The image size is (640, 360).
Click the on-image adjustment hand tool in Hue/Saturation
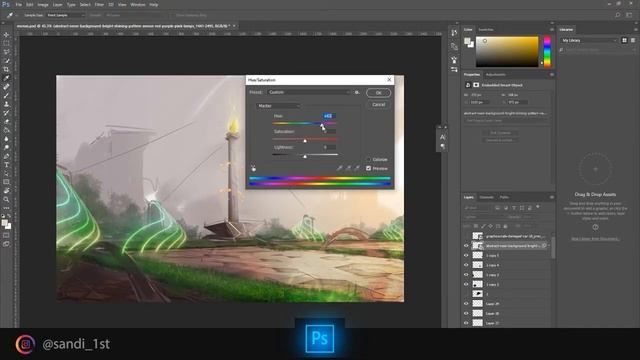pos(253,168)
